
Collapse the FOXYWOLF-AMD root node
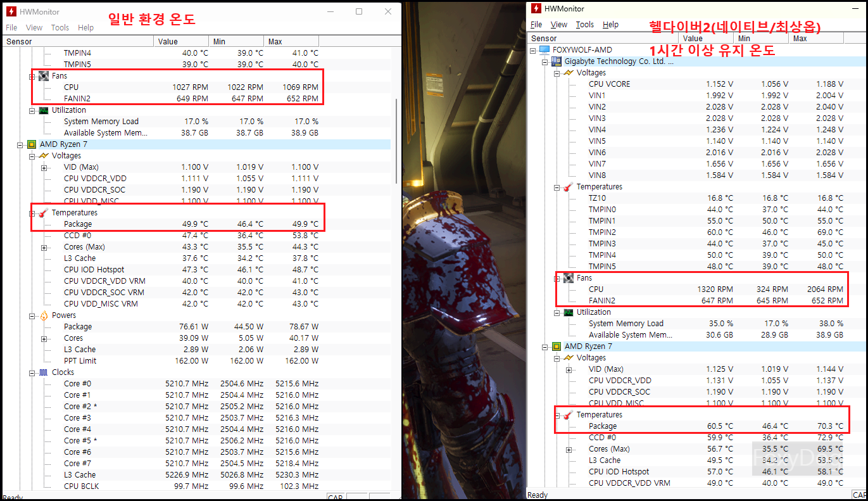point(533,50)
